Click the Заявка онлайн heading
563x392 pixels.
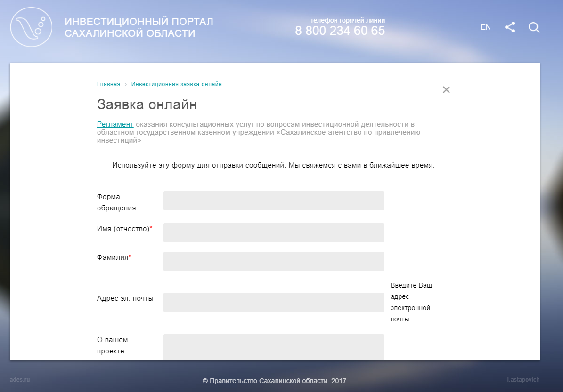point(147,104)
